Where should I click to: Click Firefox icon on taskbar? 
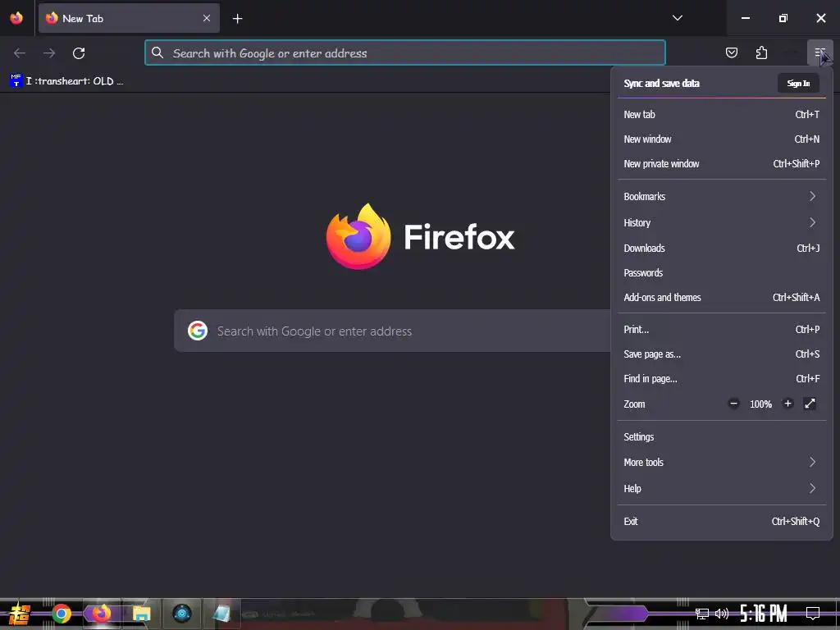tap(101, 614)
